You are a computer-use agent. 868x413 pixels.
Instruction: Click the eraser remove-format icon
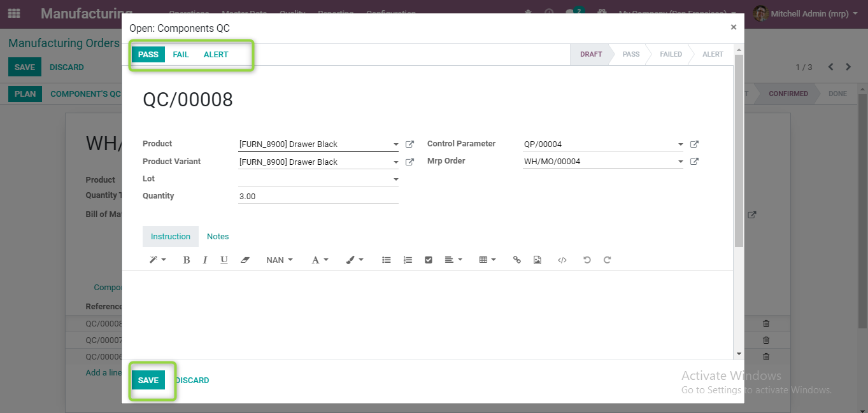pyautogui.click(x=245, y=260)
